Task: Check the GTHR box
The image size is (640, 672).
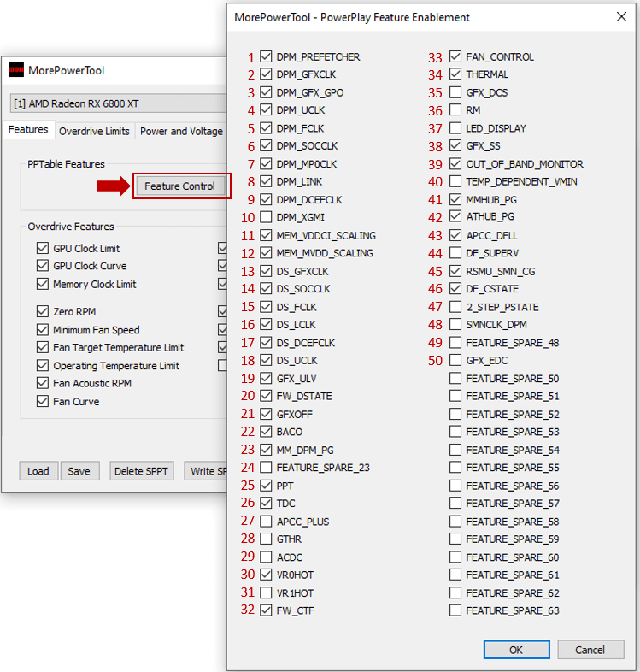Action: click(266, 539)
